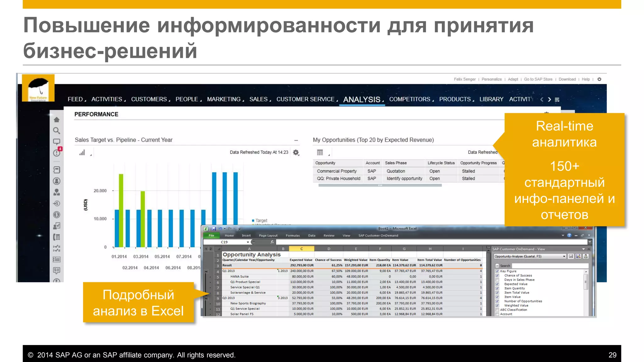Toggle the Item Quantity checkbox
The height and width of the screenshot is (362, 644).
[497, 288]
